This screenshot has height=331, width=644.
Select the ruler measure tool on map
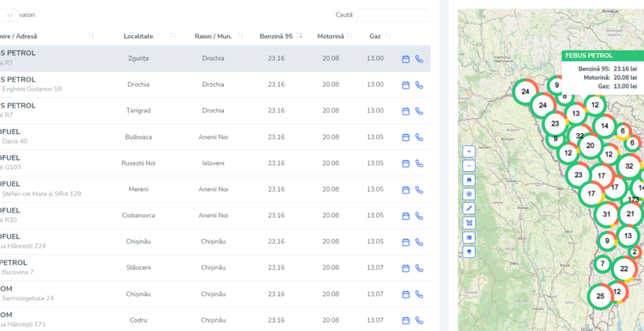[469, 208]
